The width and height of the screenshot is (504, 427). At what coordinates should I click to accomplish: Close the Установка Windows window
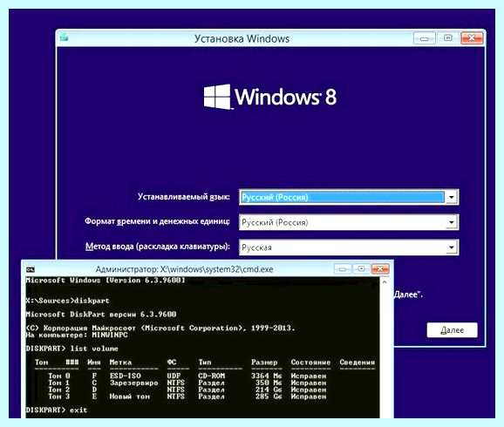click(472, 38)
